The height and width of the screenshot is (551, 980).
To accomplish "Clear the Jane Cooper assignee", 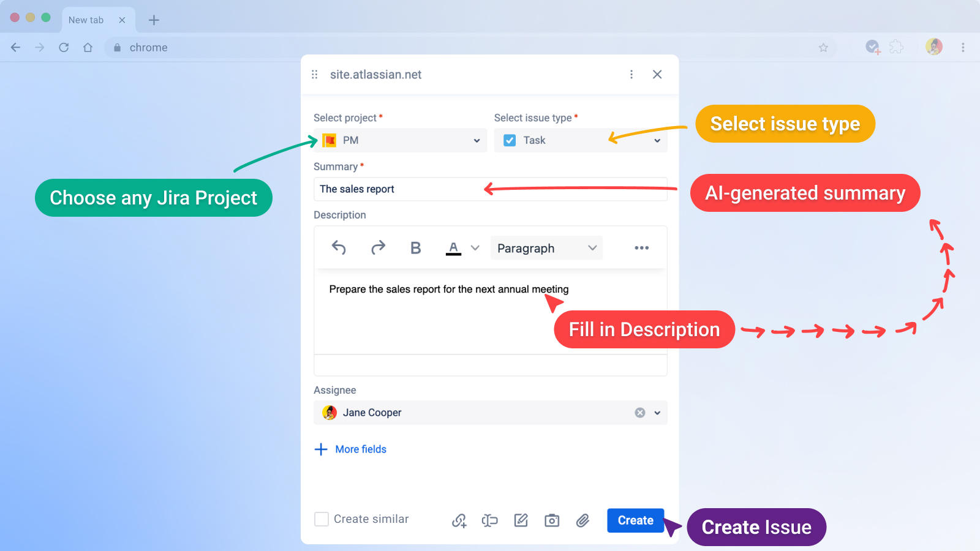I will click(x=640, y=413).
